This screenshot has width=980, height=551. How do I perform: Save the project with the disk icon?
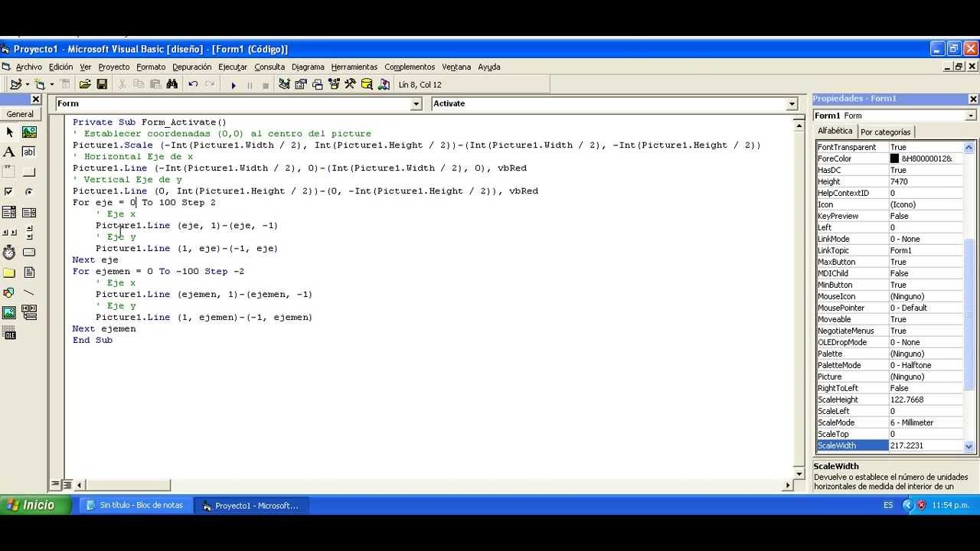click(101, 84)
